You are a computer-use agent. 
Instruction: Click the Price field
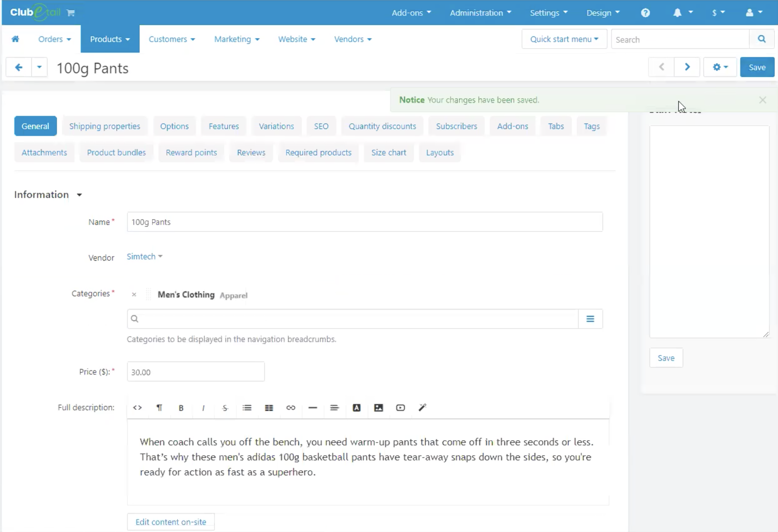click(196, 372)
